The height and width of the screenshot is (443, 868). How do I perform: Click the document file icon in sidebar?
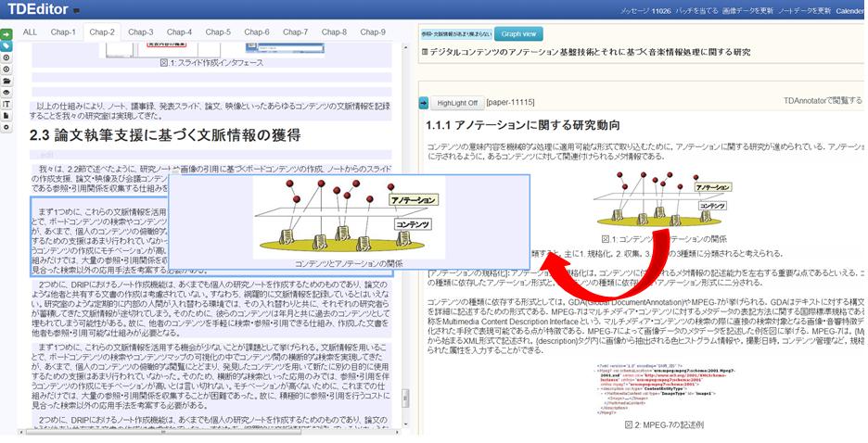(x=6, y=115)
